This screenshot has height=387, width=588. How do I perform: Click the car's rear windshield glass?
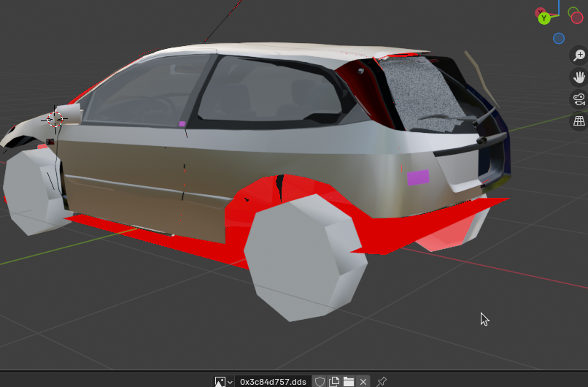[x=423, y=91]
